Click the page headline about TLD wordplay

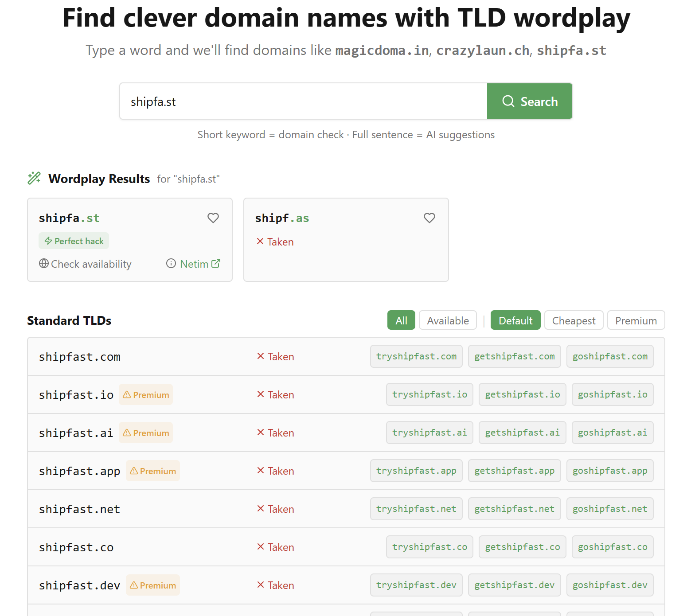click(346, 18)
